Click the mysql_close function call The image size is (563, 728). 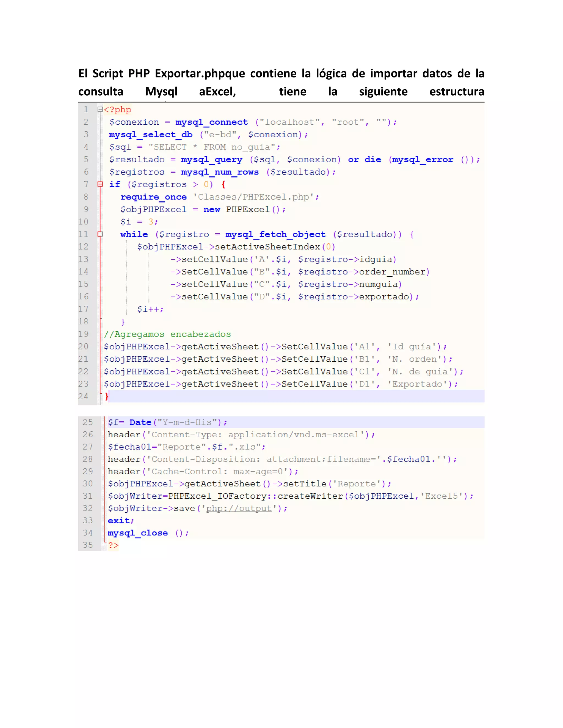(137, 533)
